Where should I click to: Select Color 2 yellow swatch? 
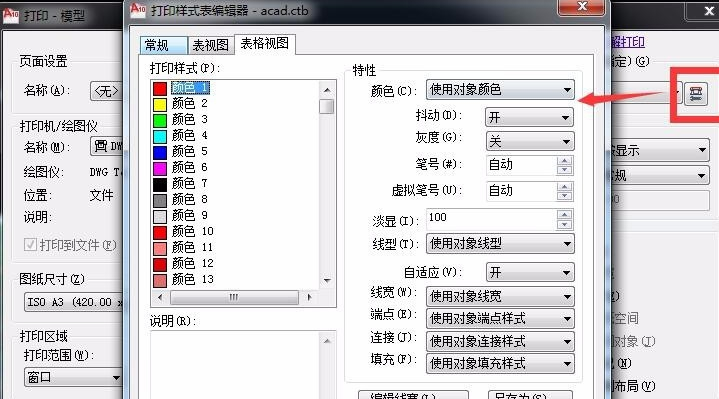160,105
